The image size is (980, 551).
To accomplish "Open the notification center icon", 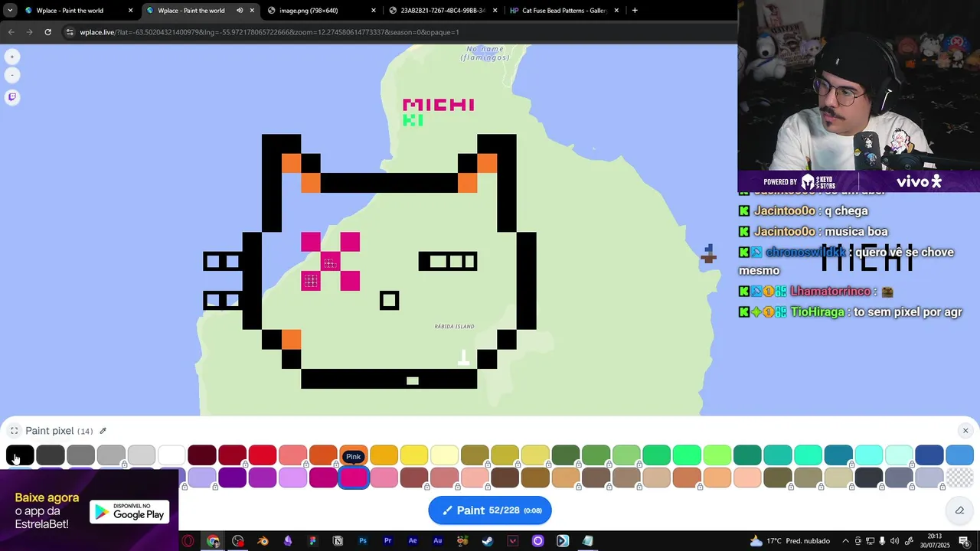I will [x=965, y=541].
